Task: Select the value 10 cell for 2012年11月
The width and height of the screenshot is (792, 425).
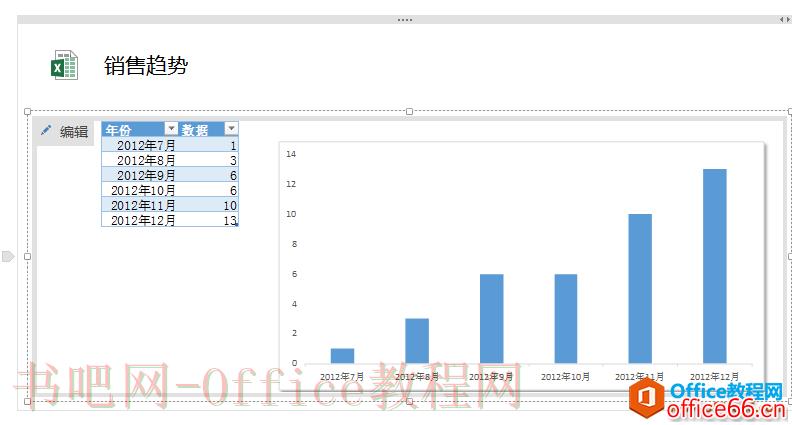Action: (209, 205)
